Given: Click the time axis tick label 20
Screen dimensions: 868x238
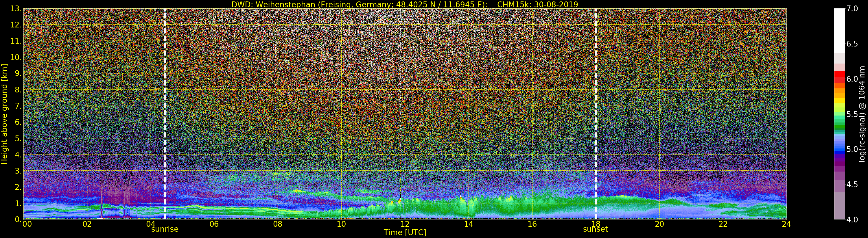Looking at the screenshot, I should (659, 224).
